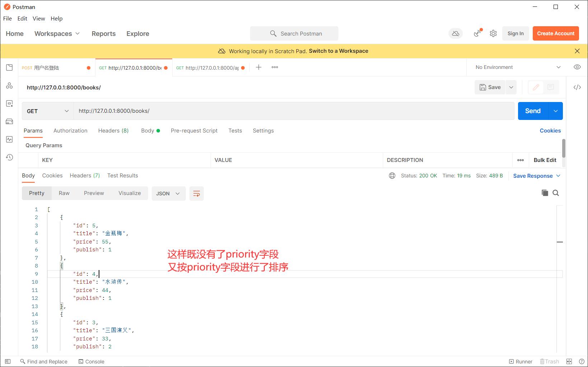Switch to the Authorization tab

pos(70,131)
